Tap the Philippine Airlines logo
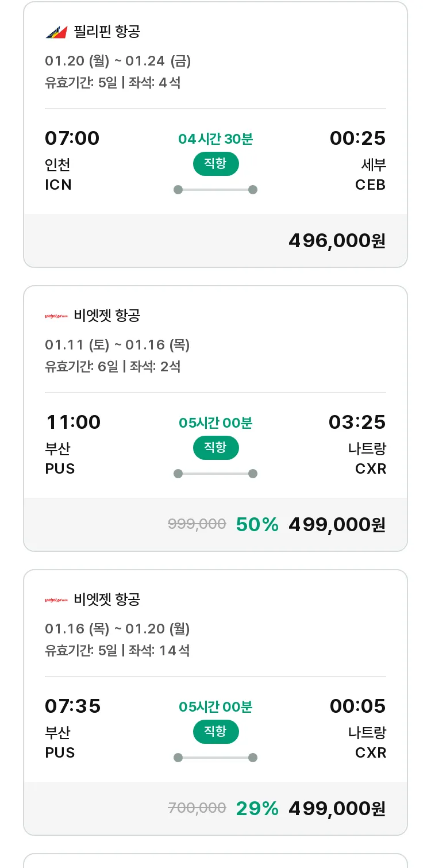 coord(56,32)
